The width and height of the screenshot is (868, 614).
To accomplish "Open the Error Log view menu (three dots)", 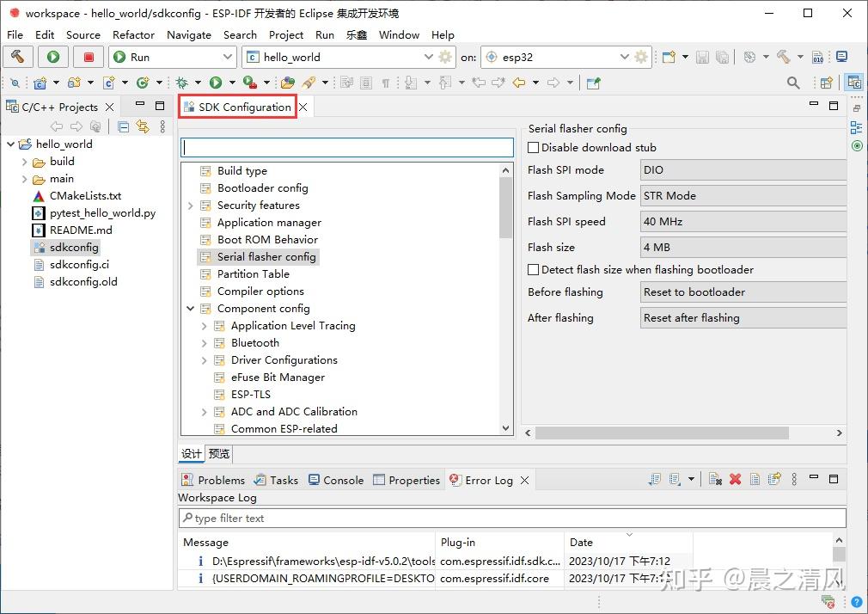I will [x=794, y=480].
